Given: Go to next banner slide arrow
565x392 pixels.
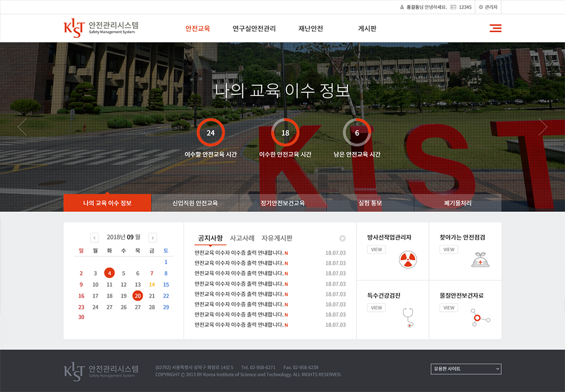Looking at the screenshot, I should (x=542, y=127).
